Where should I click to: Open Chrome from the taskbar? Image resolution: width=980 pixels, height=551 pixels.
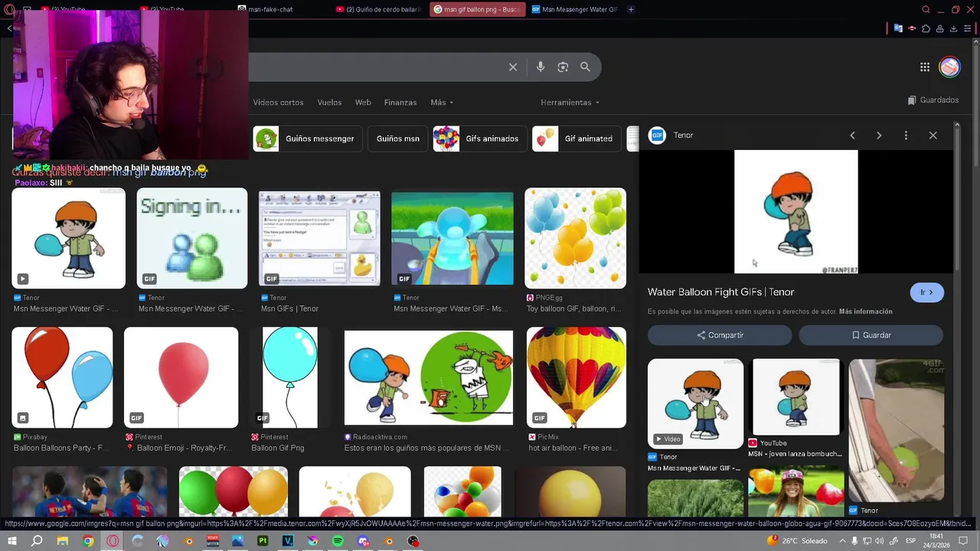click(x=88, y=541)
